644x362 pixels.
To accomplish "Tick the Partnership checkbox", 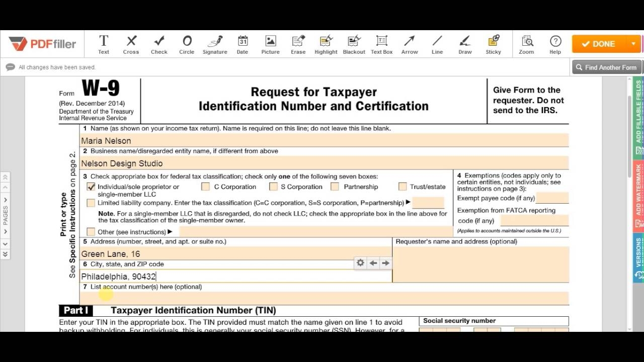I will tap(335, 187).
